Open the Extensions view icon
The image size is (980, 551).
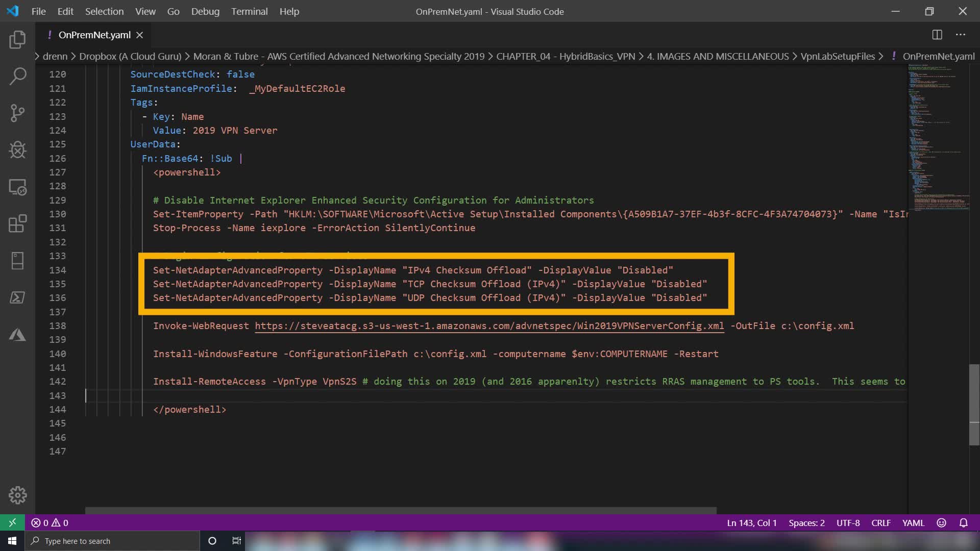tap(17, 224)
